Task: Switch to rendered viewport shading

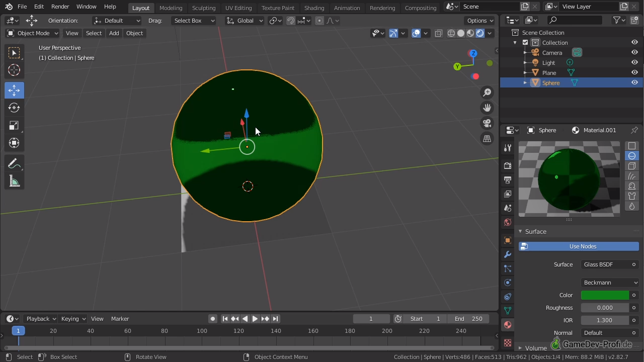Action: [480, 33]
